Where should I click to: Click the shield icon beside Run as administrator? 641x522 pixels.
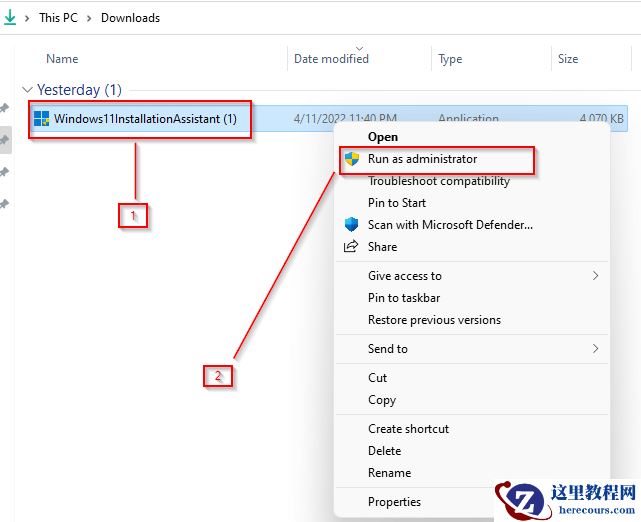click(x=352, y=159)
